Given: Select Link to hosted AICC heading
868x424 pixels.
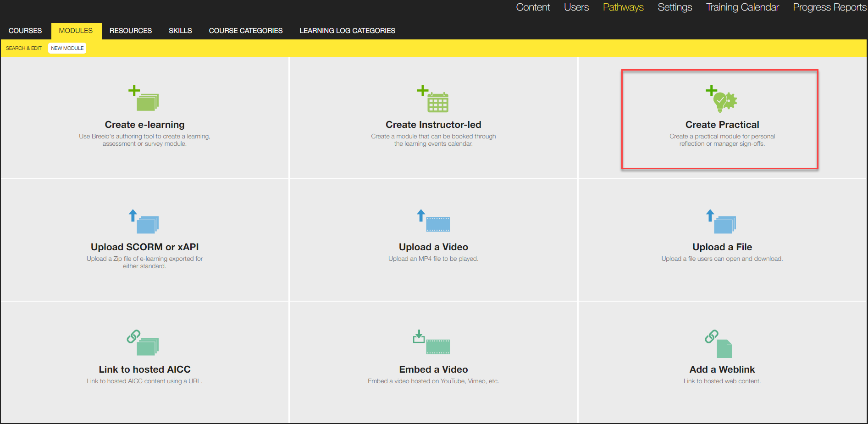Looking at the screenshot, I should [x=144, y=369].
